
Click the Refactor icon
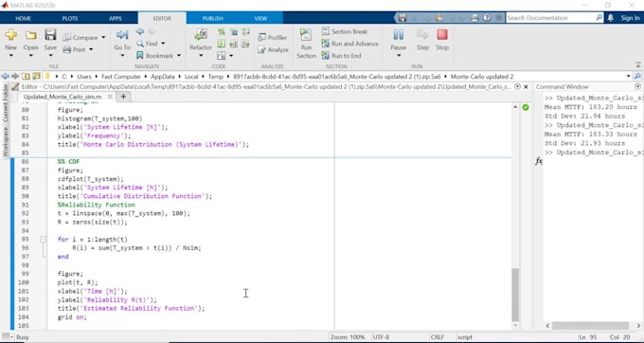coord(201,35)
